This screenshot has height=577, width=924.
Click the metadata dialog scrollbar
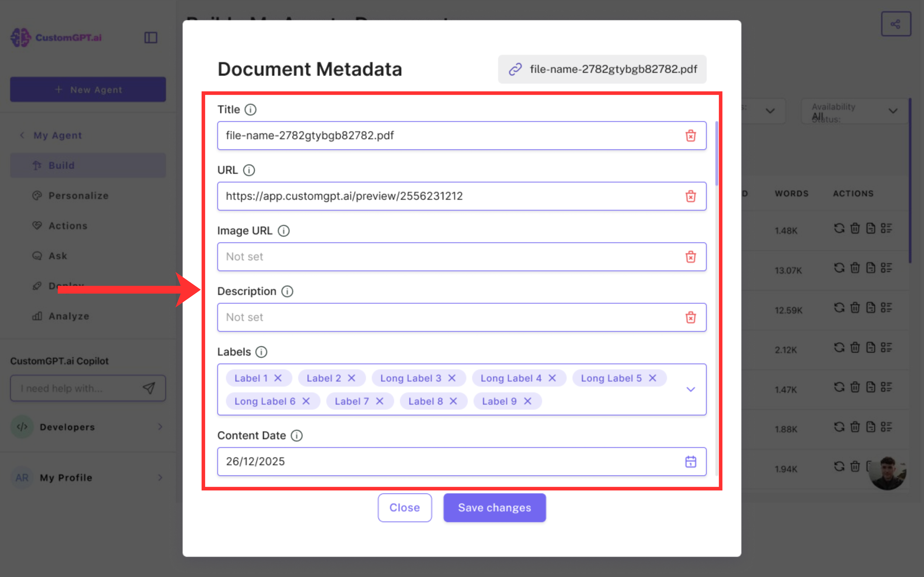717,153
